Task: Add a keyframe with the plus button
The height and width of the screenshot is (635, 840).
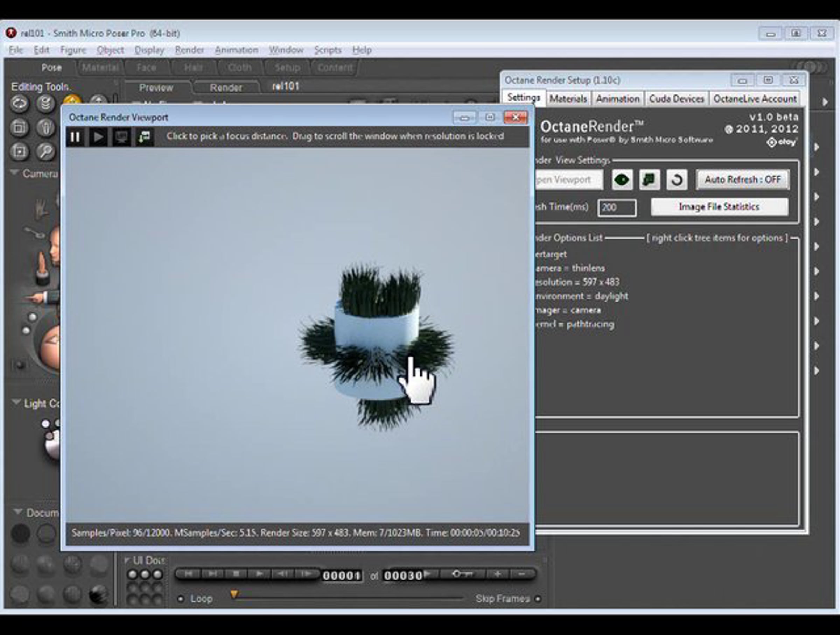Action: (x=497, y=574)
